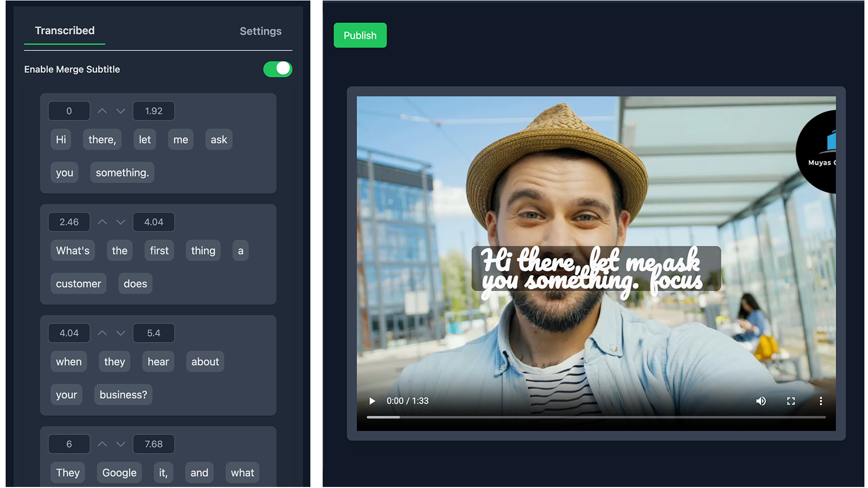Enter fullscreen mode in video player

791,401
